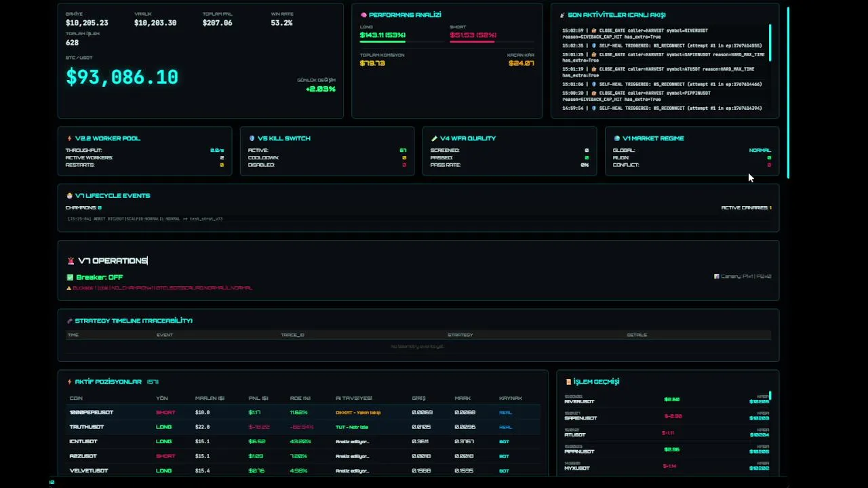Click the NORMAL global regime value
Image resolution: width=868 pixels, height=488 pixels.
(x=759, y=150)
